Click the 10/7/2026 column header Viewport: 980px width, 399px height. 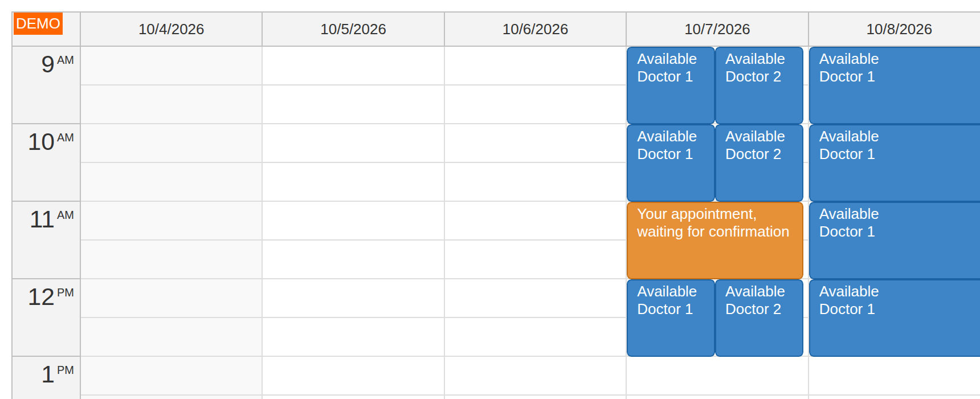point(717,29)
